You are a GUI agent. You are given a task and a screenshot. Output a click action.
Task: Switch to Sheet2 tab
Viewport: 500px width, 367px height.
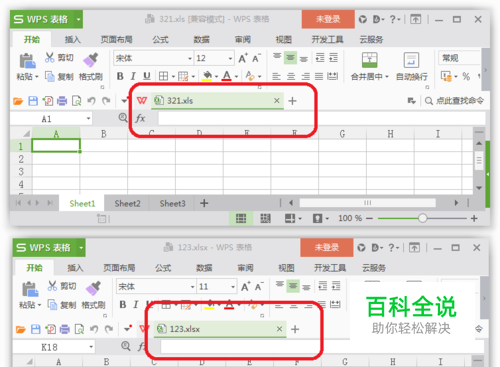pos(127,203)
